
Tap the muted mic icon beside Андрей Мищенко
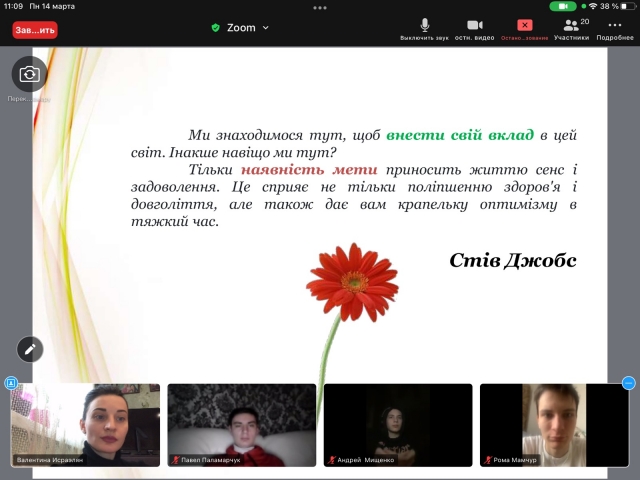pyautogui.click(x=331, y=460)
